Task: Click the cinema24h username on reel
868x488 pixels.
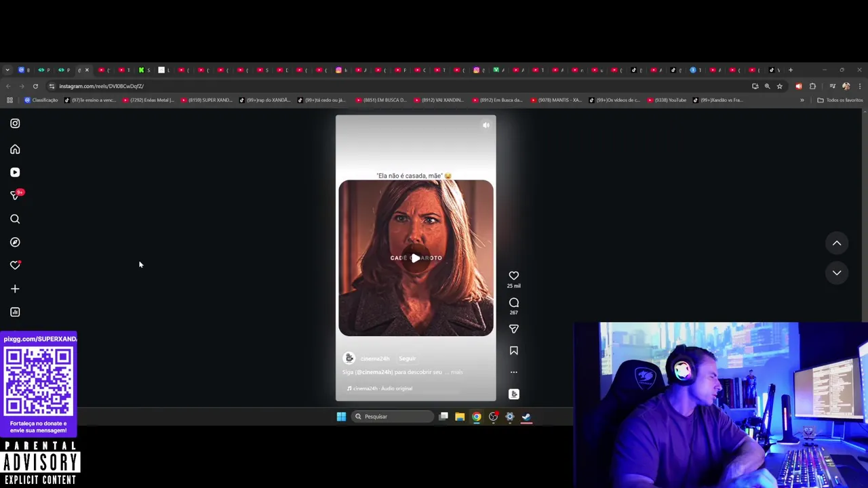Action: [x=375, y=359]
